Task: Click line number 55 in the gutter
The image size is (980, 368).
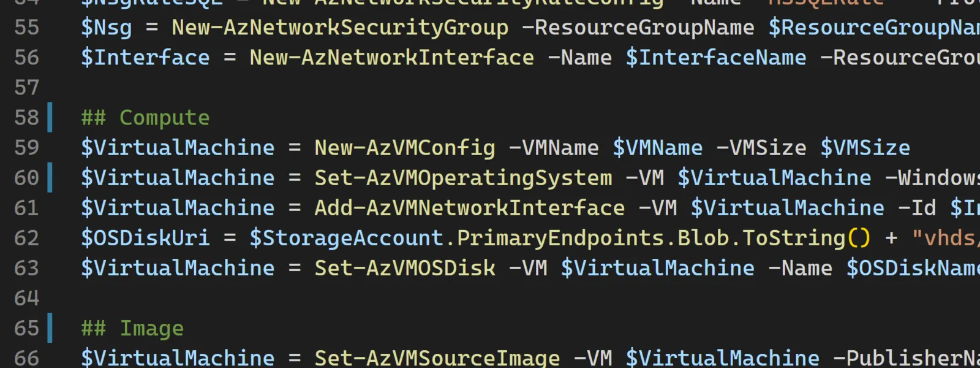Action: [26, 28]
